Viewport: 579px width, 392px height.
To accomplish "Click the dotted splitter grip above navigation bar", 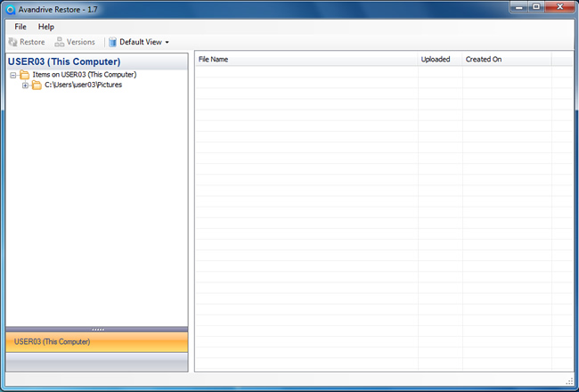I will click(98, 330).
